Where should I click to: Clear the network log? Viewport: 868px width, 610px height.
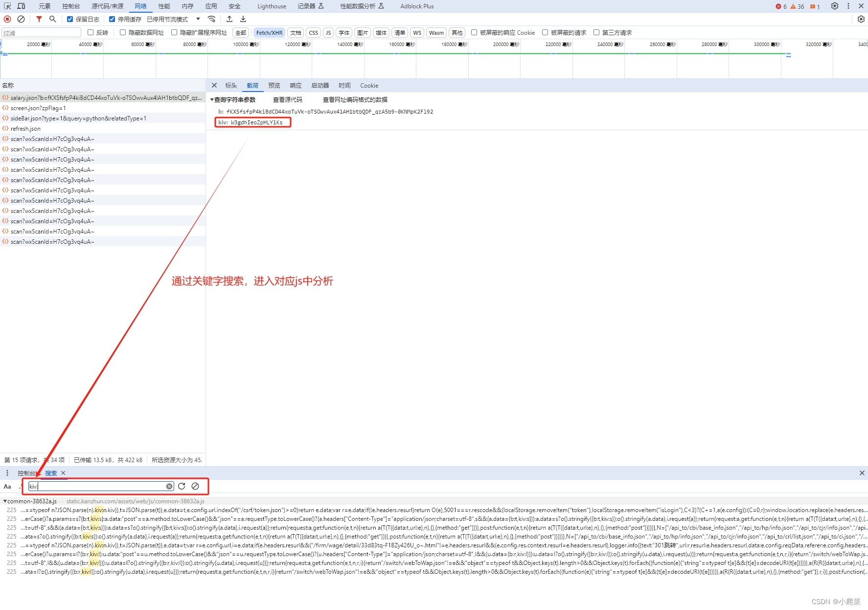21,19
